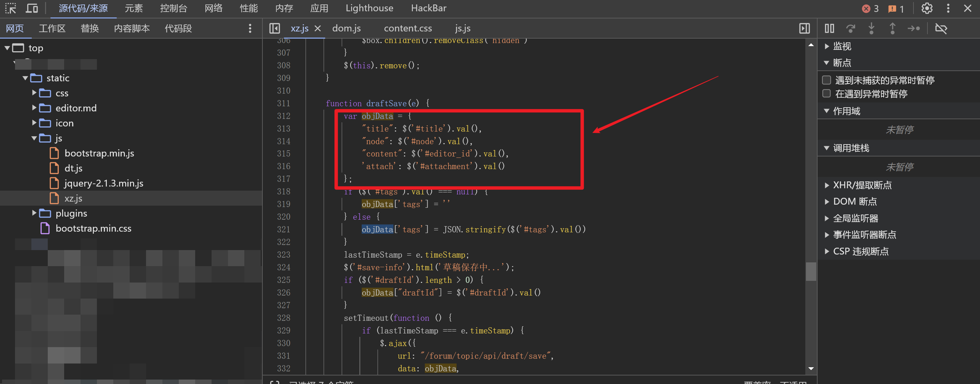The width and height of the screenshot is (980, 384).
Task: Enable pause on caught exceptions checkbox
Action: pos(826,94)
